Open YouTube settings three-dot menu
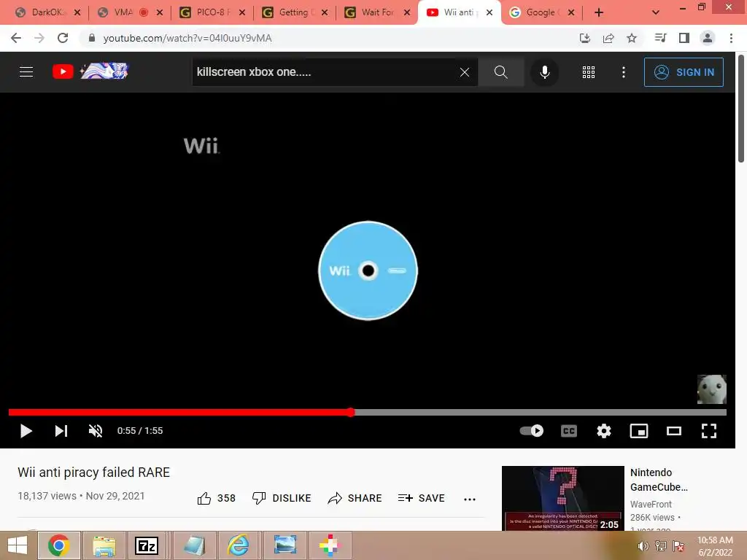 [x=624, y=72]
